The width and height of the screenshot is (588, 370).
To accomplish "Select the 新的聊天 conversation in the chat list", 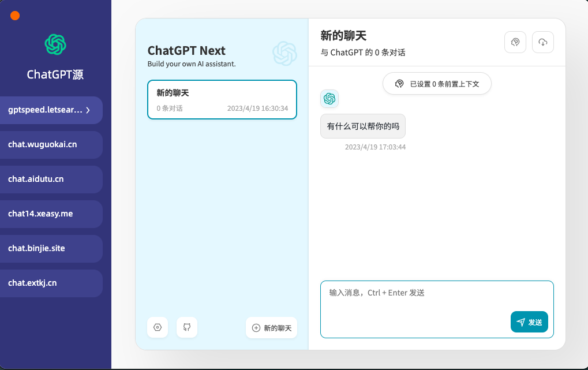I will click(x=222, y=99).
